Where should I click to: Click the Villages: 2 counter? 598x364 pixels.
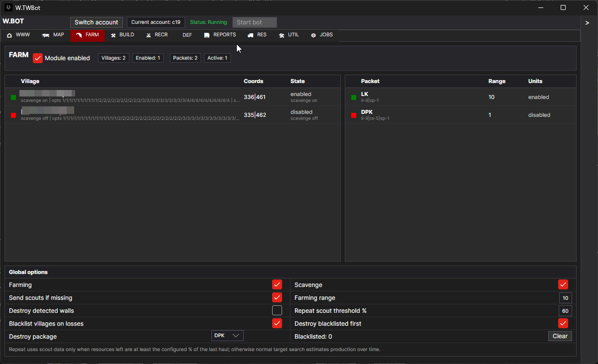pyautogui.click(x=113, y=58)
